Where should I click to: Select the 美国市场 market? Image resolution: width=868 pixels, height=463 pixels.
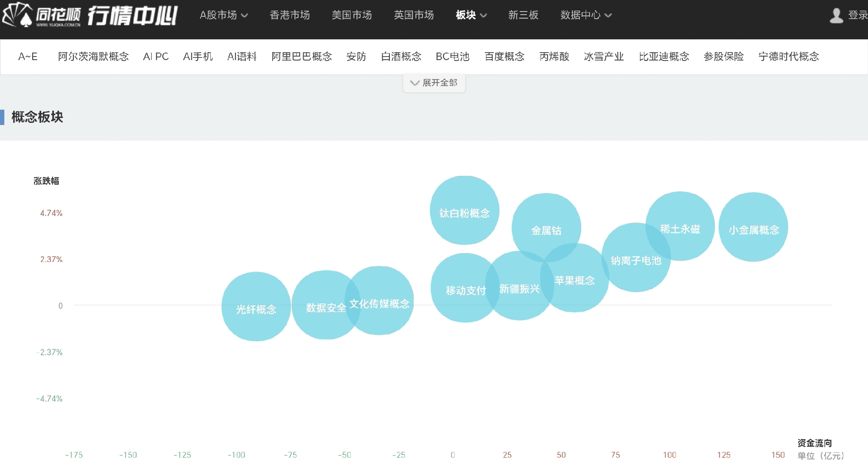click(351, 15)
